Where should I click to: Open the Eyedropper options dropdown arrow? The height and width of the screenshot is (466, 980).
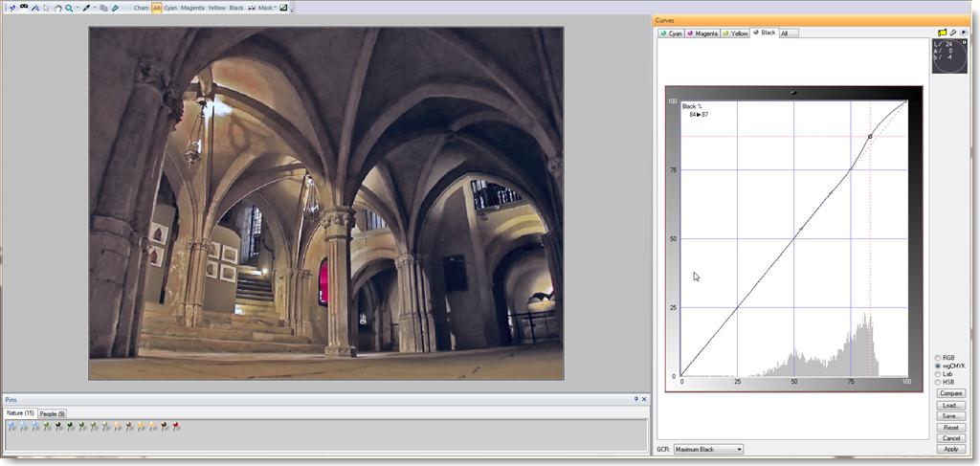click(x=95, y=8)
